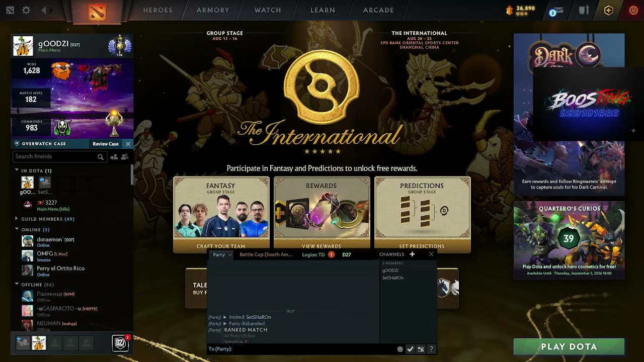Select friend OMFG in Online list

[x=75, y=256]
